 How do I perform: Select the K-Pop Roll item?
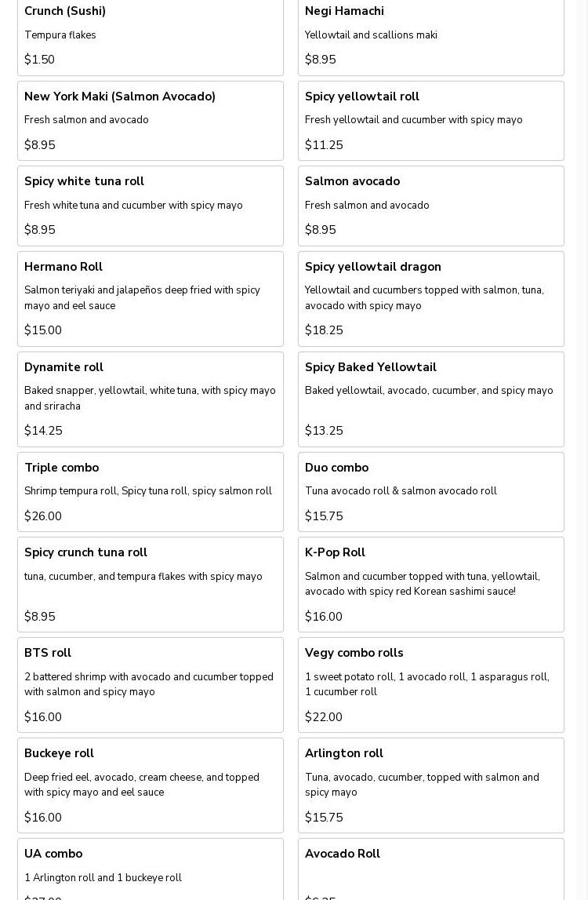[x=430, y=585]
